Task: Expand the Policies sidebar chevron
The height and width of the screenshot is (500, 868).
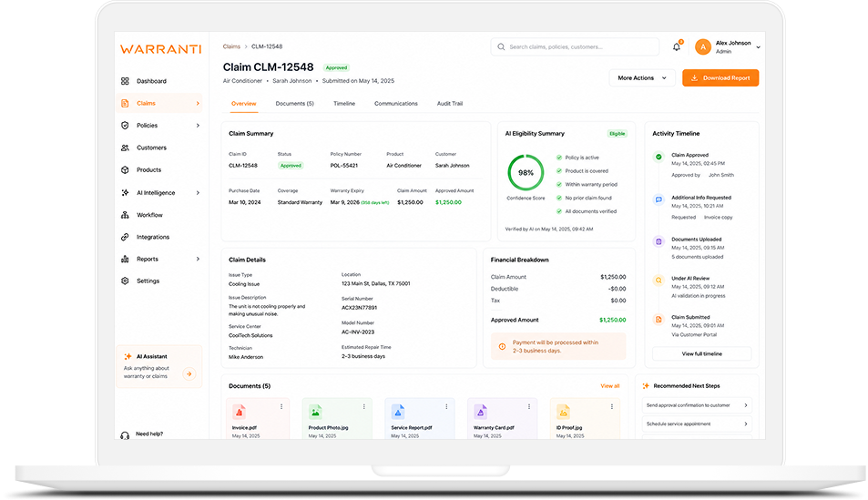Action: 198,126
